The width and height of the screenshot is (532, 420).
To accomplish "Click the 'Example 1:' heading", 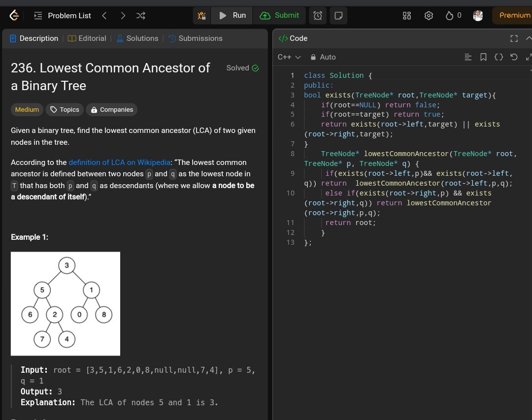I will 30,237.
